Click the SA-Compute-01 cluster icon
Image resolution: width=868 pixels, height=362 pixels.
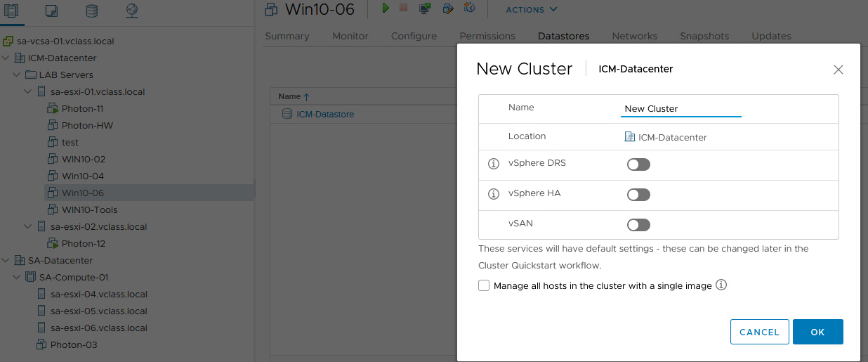coord(31,277)
